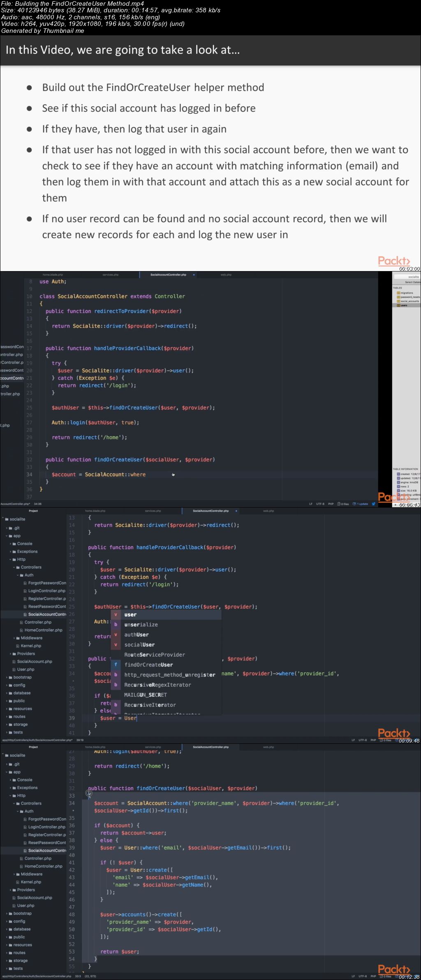Click the folder icon beside Exceptions, 00:09:48 frame

(14, 552)
